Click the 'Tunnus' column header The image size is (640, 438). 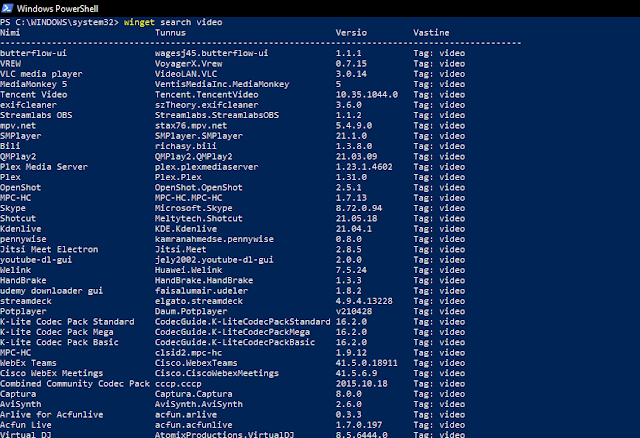(x=170, y=33)
